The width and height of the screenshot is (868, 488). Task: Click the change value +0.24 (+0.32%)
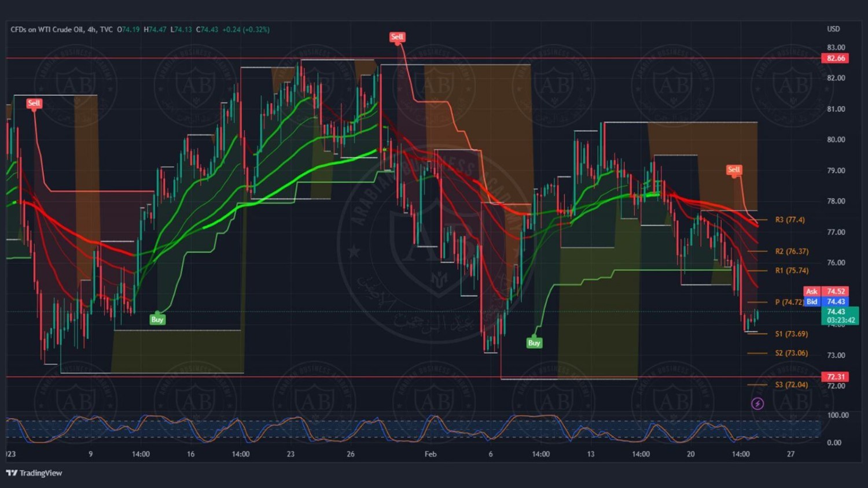coord(246,29)
